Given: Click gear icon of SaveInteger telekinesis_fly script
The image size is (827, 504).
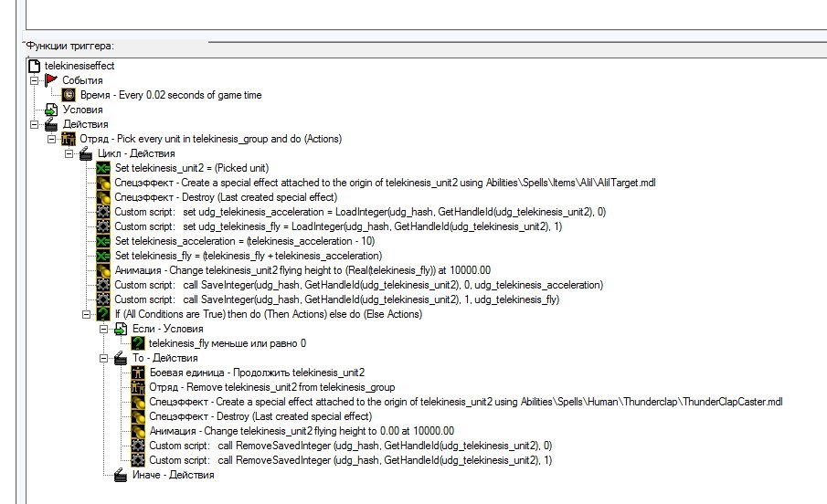Looking at the screenshot, I should pos(103,299).
